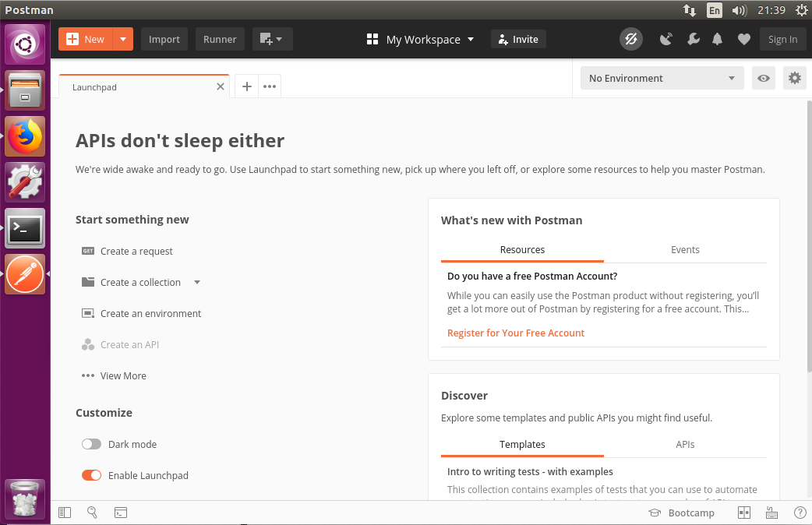This screenshot has width=812, height=525.
Task: Click the volume icon in top bar
Action: 740,10
